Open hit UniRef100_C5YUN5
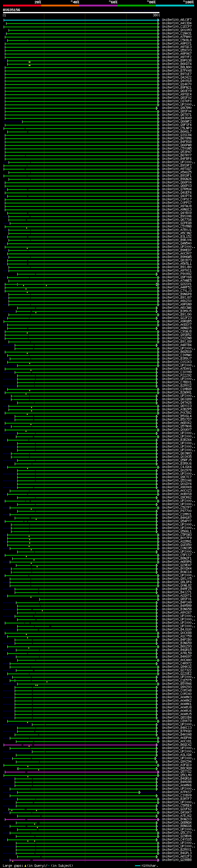Screen dimensions: 197x868 [177, 148]
